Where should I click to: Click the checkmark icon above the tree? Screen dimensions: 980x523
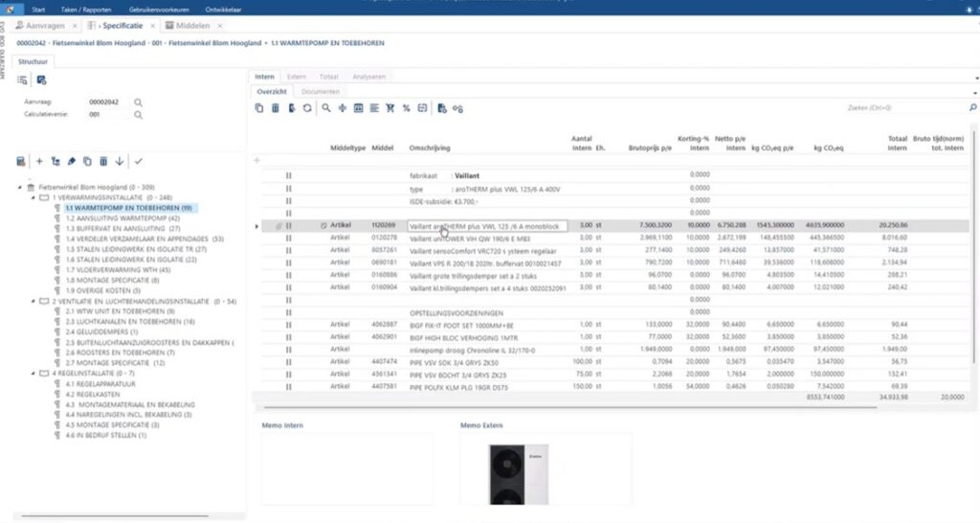click(138, 162)
